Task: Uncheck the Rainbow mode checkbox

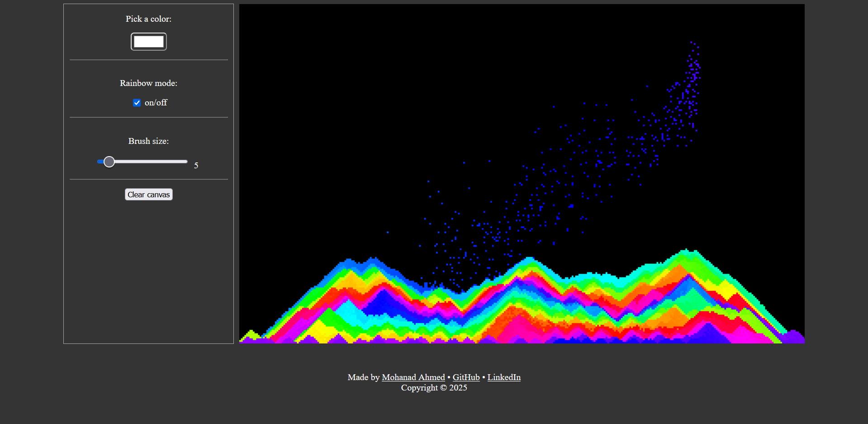Action: click(x=137, y=103)
